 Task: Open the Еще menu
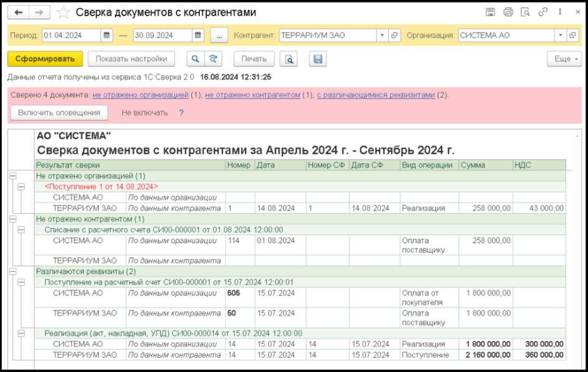coord(563,59)
